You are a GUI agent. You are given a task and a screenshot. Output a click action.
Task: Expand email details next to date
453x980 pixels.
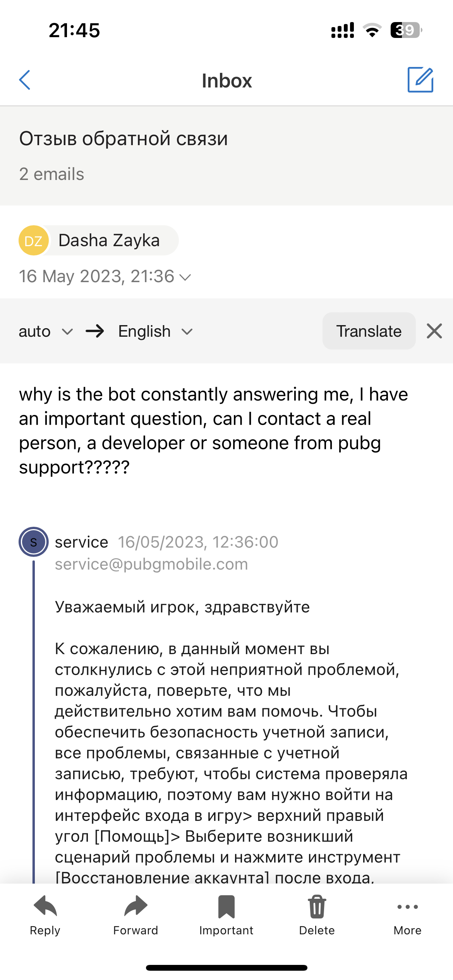[186, 277]
